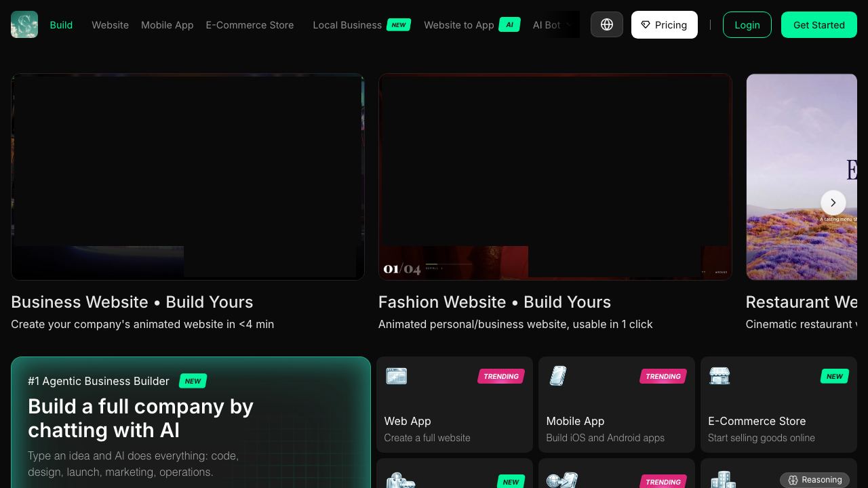Open the Mobile App card title
868x488 pixels.
point(575,421)
